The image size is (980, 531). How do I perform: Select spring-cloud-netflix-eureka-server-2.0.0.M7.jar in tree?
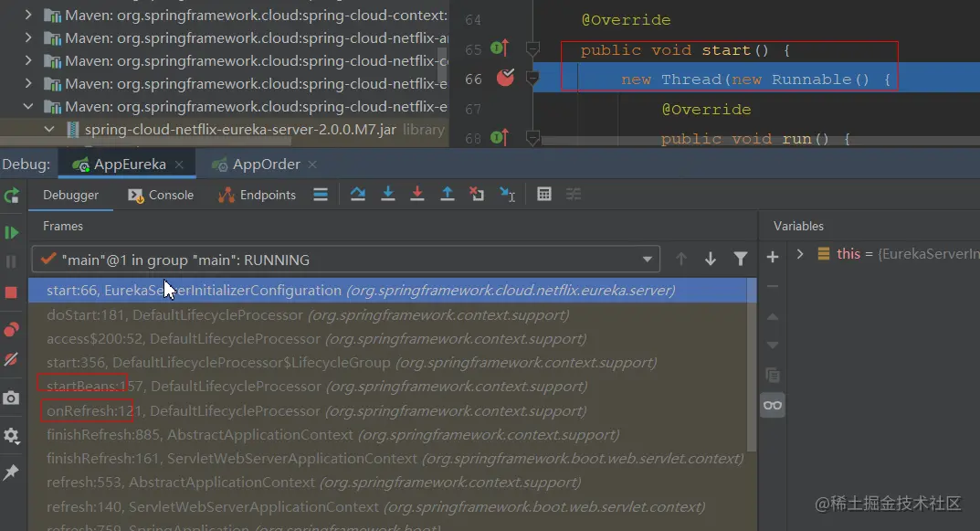click(x=240, y=130)
